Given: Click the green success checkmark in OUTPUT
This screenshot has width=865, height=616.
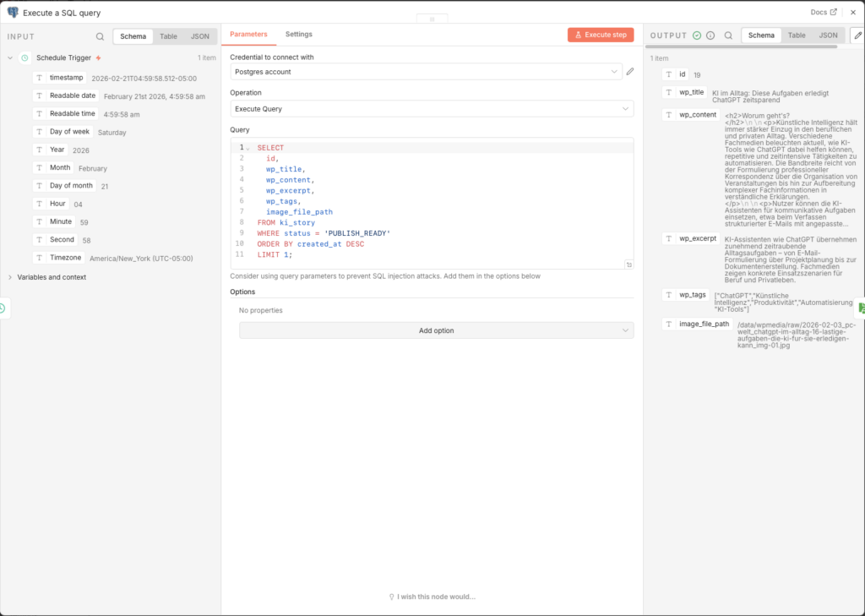Looking at the screenshot, I should 697,35.
